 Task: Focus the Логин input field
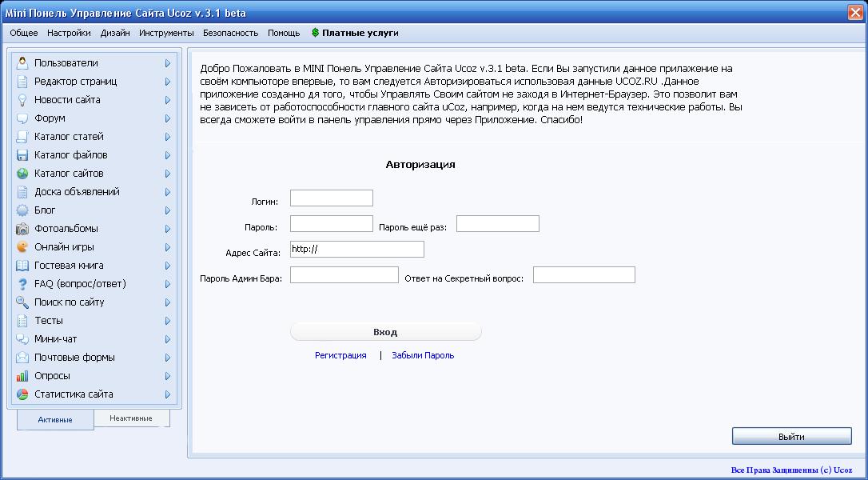332,198
